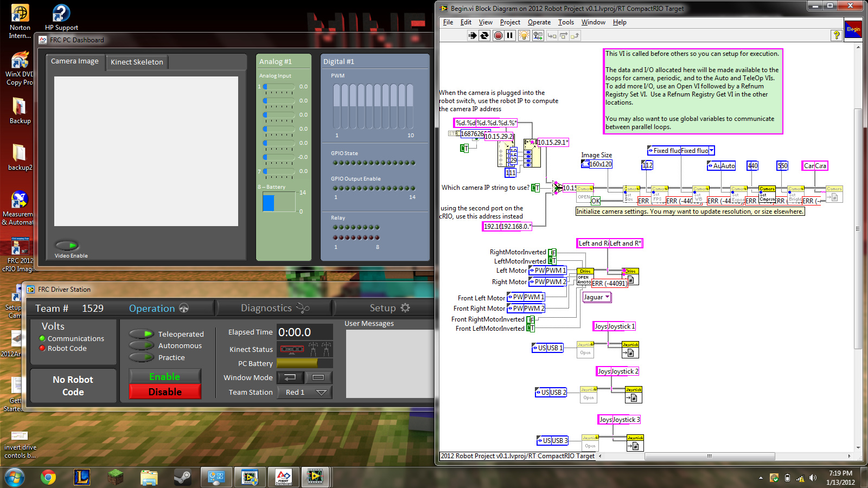Click the red Disable button
Image resolution: width=868 pixels, height=488 pixels.
(165, 391)
